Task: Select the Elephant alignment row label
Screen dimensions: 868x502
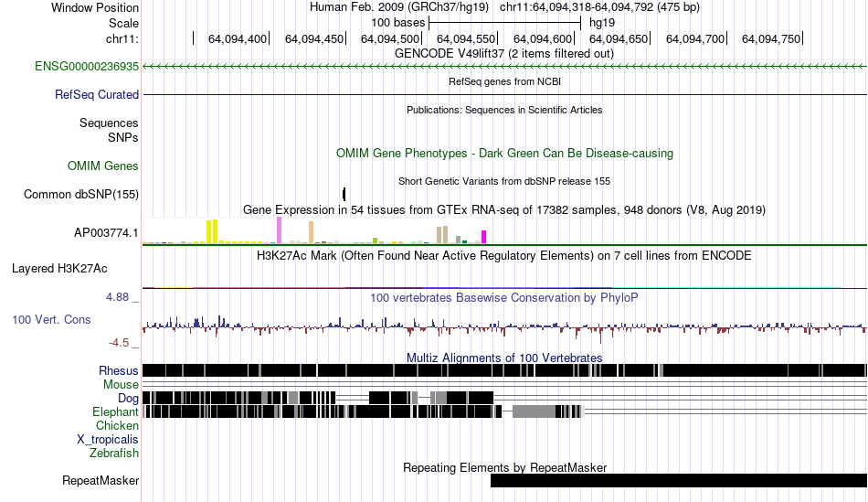Action: (x=115, y=411)
